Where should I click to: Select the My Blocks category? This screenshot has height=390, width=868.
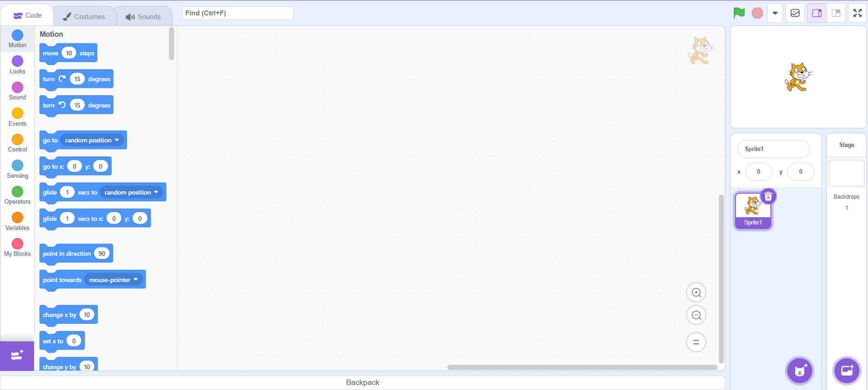click(18, 248)
